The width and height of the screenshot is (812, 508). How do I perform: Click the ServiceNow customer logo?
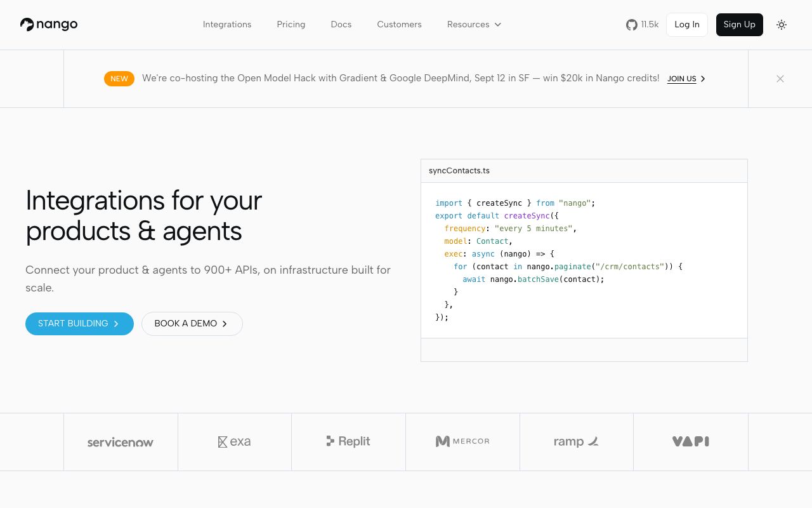121,442
